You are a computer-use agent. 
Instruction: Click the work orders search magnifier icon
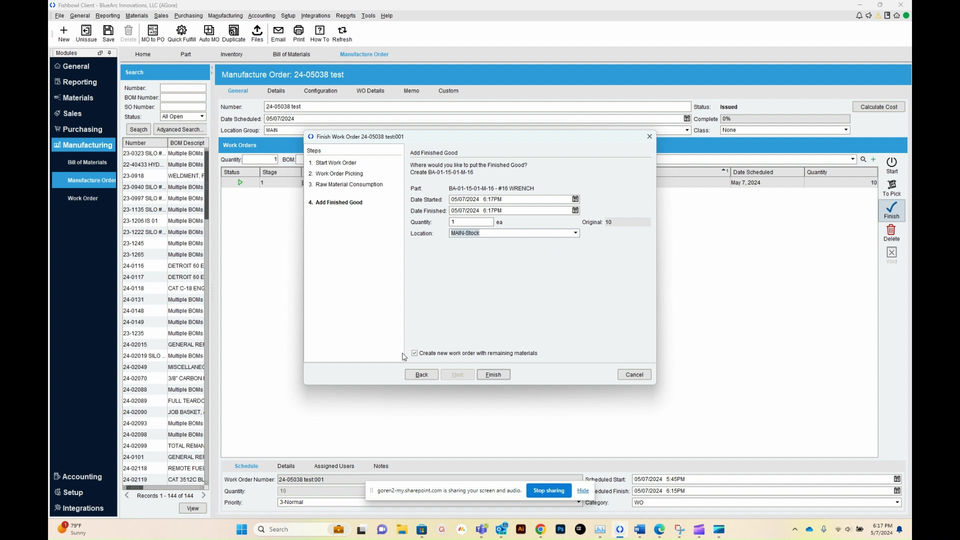tap(863, 159)
